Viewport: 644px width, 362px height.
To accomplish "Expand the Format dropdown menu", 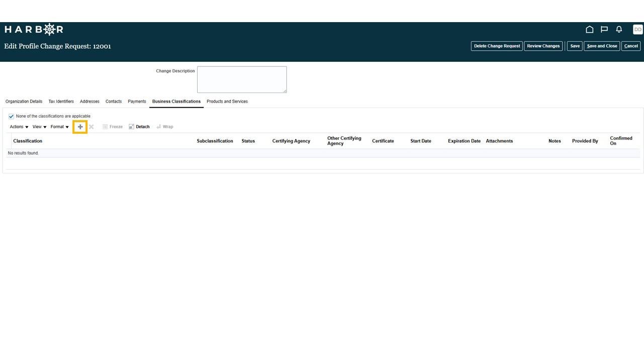I will point(59,127).
